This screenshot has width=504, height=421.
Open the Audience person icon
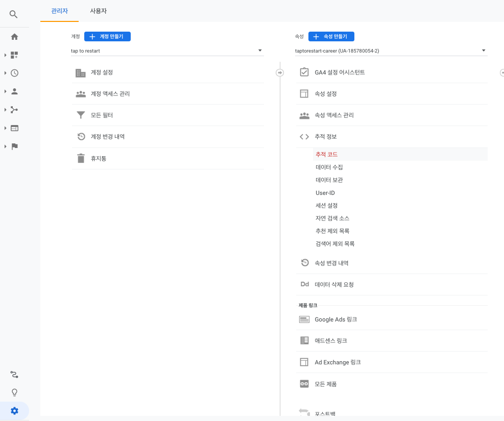(14, 91)
